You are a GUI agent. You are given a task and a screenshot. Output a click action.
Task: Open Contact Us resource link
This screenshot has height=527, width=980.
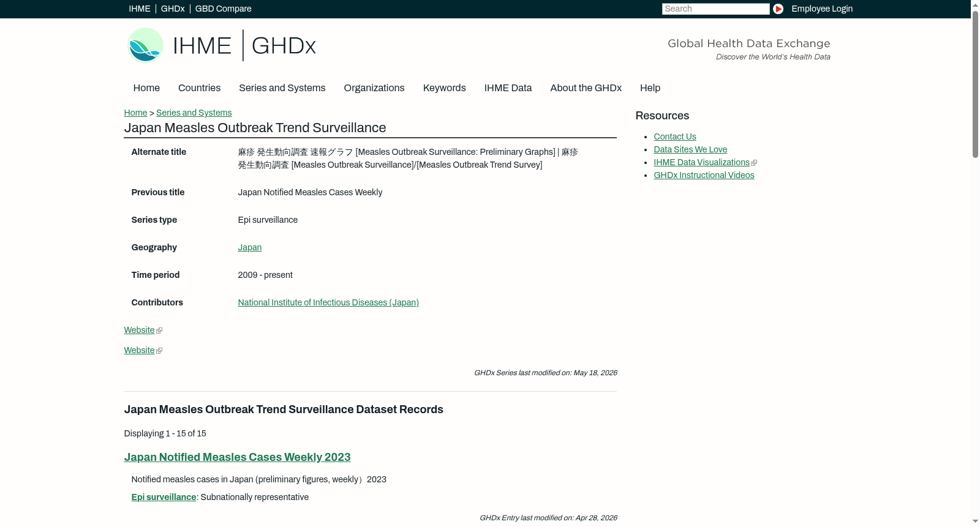[x=675, y=136]
